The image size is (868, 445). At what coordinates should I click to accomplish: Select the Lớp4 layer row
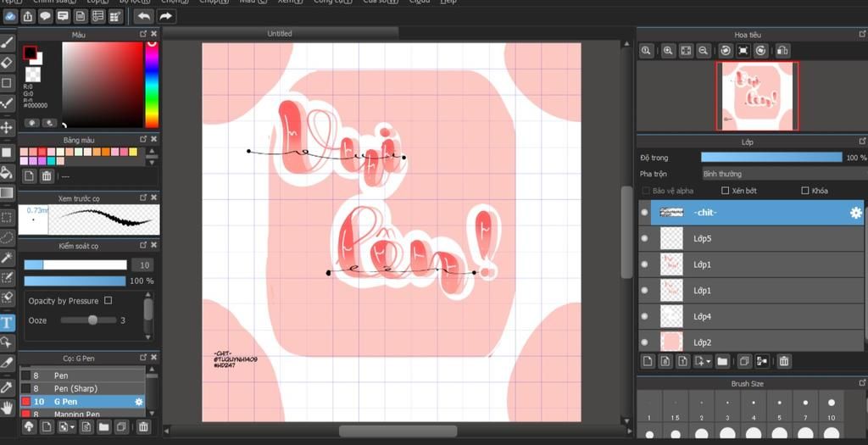coord(751,317)
